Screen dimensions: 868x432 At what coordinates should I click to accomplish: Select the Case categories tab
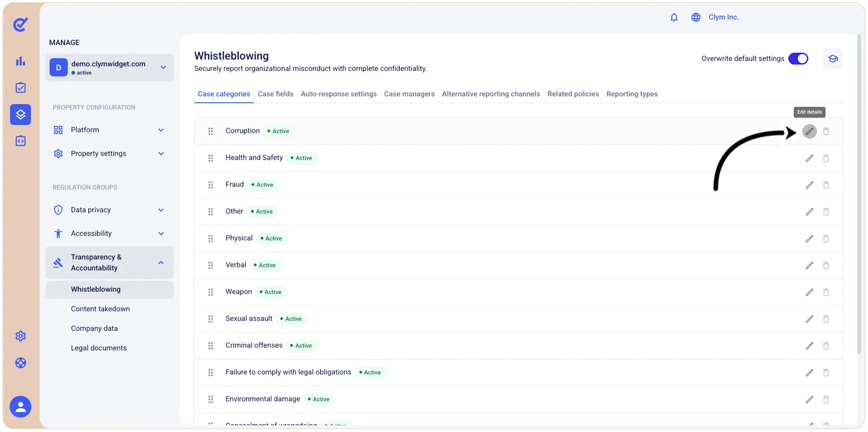tap(224, 94)
